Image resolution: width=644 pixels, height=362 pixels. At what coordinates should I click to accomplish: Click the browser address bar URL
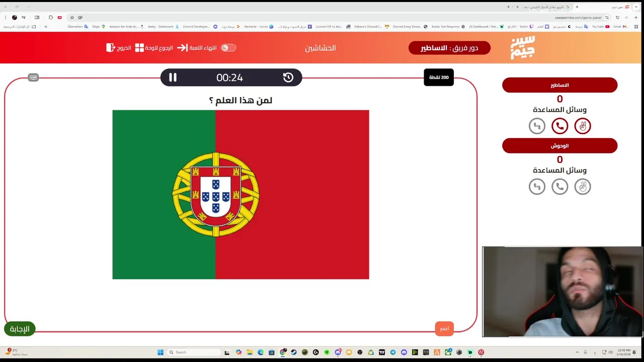(578, 17)
